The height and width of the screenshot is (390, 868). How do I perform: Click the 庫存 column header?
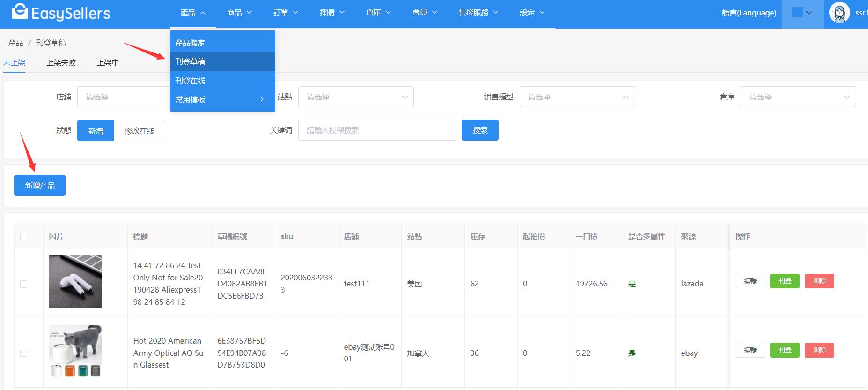(478, 236)
